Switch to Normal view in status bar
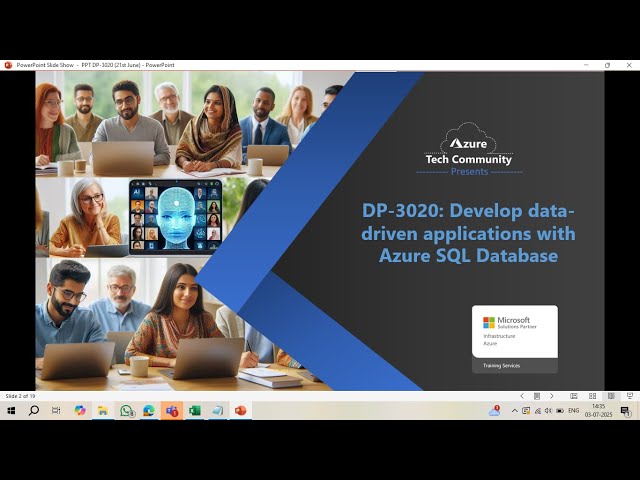640x480 pixels. (x=573, y=396)
